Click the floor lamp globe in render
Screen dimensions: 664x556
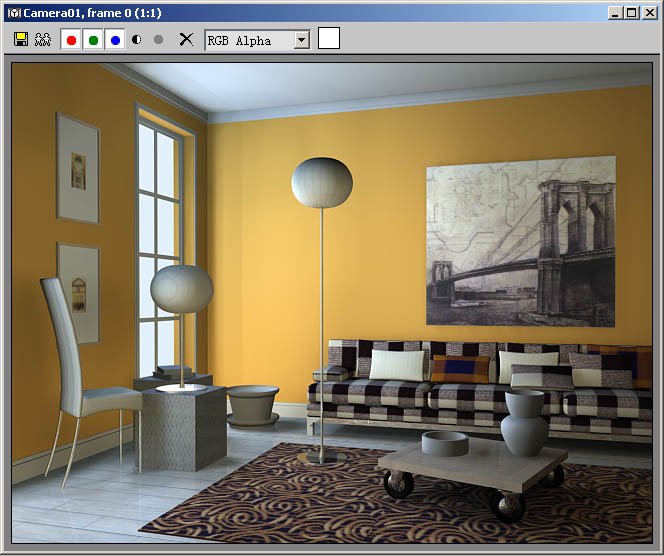point(322,183)
